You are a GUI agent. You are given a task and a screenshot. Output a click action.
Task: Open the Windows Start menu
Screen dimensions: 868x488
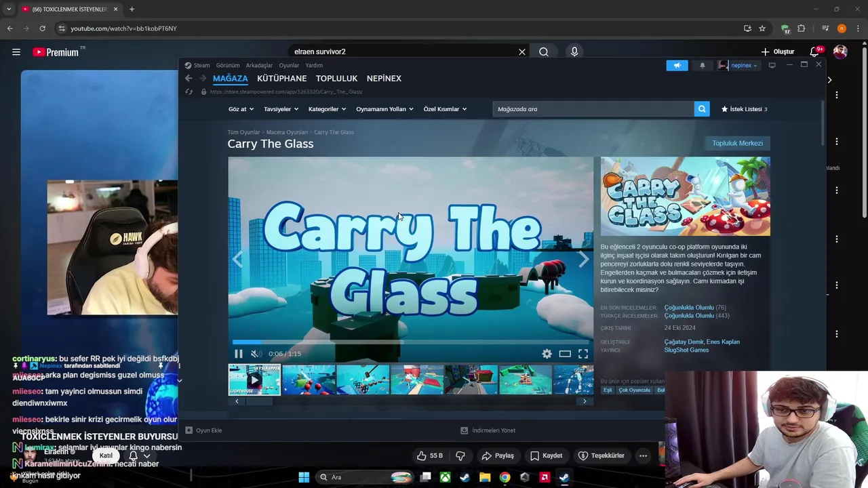coord(304,477)
